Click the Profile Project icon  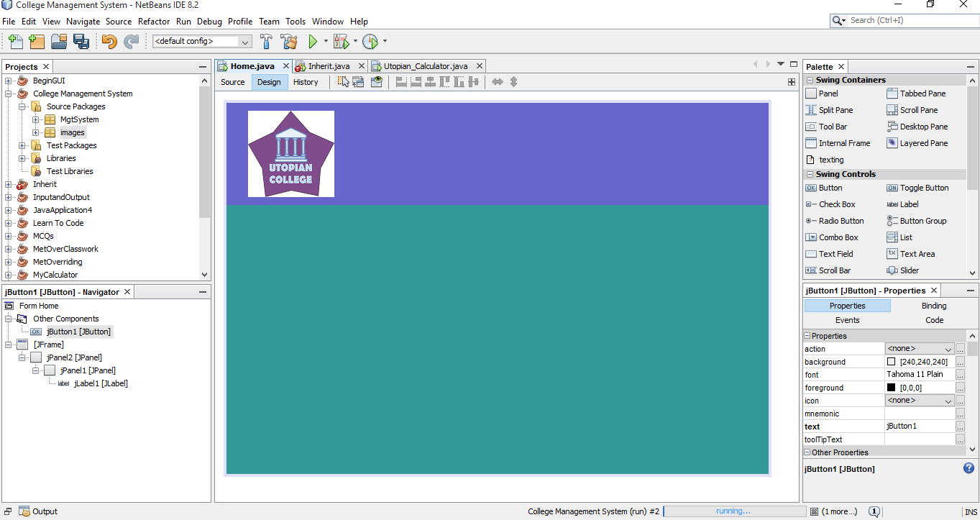370,41
